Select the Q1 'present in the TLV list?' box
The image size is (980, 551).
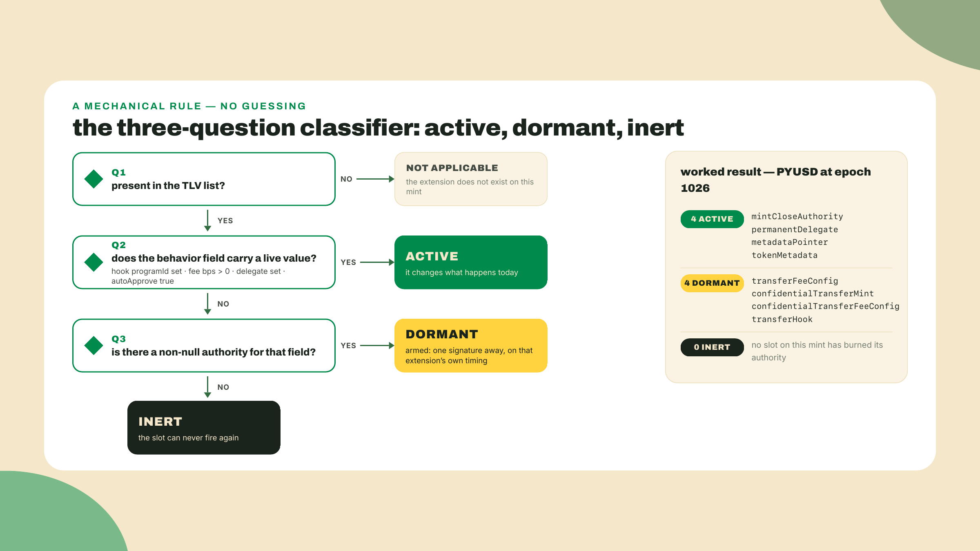tap(204, 179)
